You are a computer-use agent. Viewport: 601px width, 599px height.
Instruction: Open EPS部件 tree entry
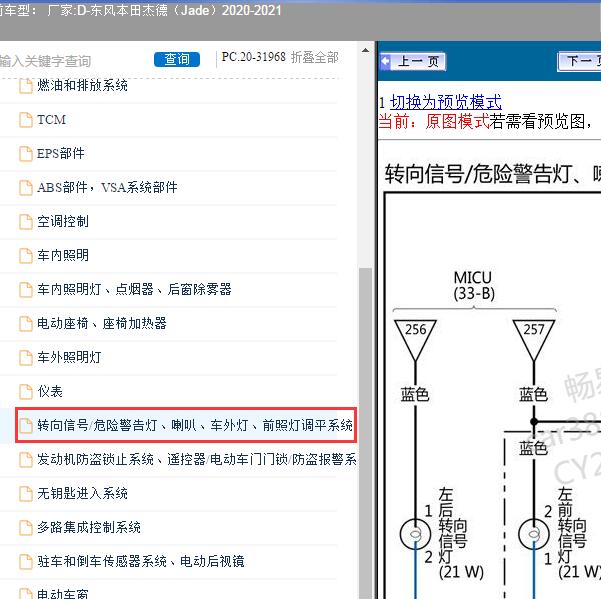pos(61,153)
